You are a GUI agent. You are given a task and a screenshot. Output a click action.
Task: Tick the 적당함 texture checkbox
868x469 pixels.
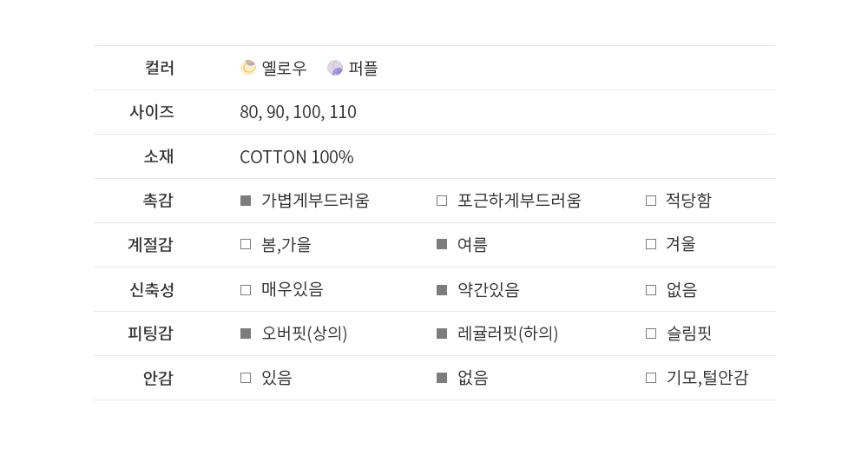(x=651, y=201)
